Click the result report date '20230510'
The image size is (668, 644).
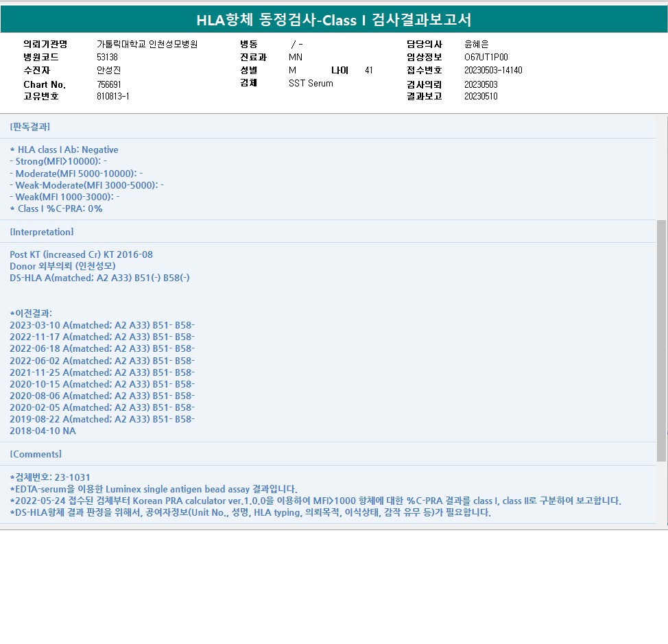point(481,96)
